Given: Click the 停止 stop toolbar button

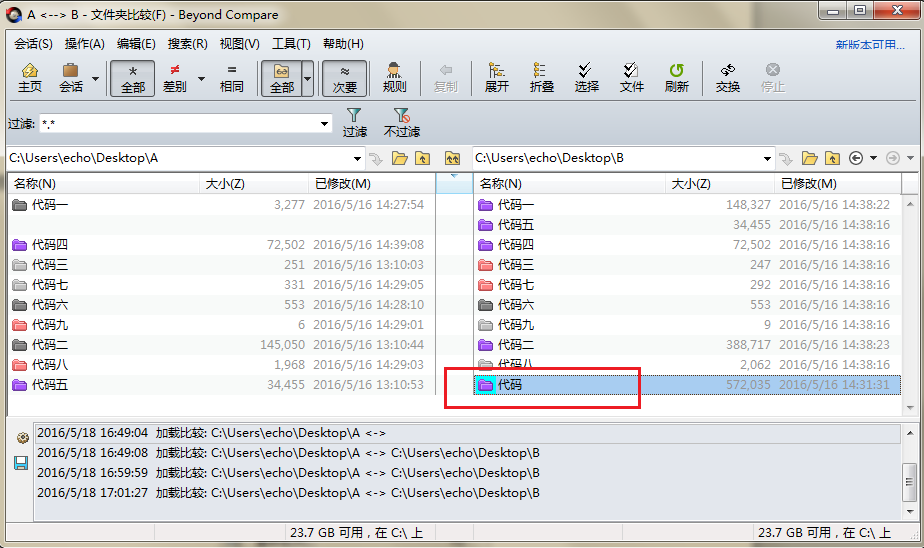Looking at the screenshot, I should tap(773, 78).
